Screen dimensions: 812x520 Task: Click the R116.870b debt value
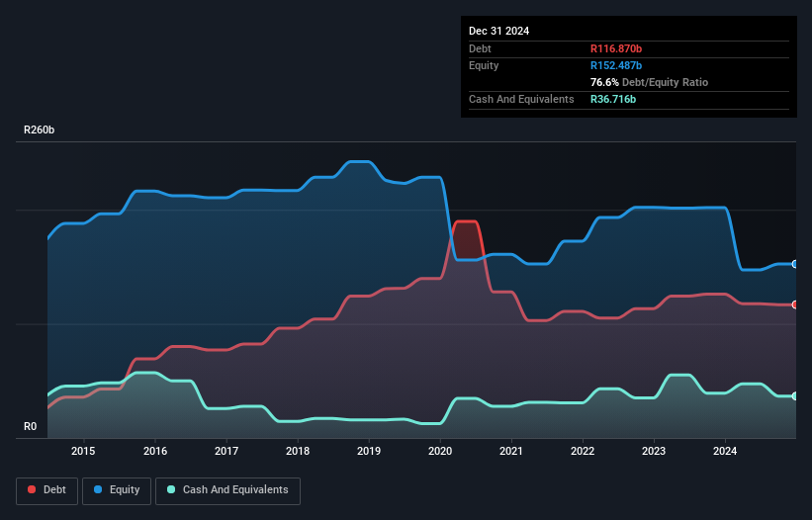(616, 48)
